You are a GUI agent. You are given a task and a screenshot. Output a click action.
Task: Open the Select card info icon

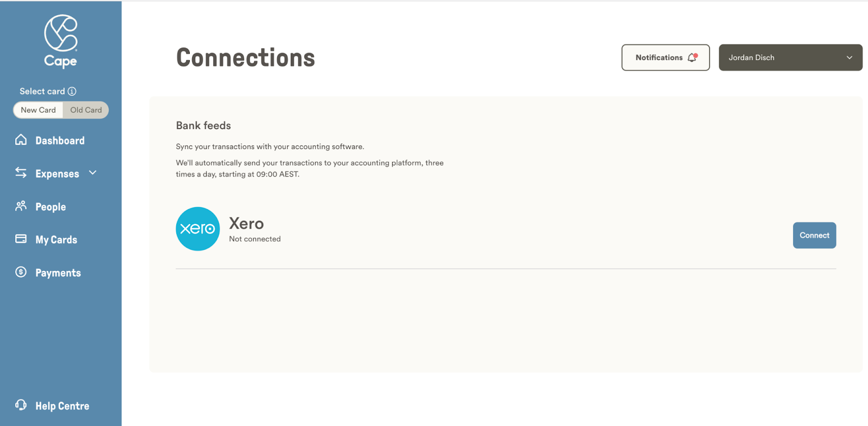coord(72,91)
